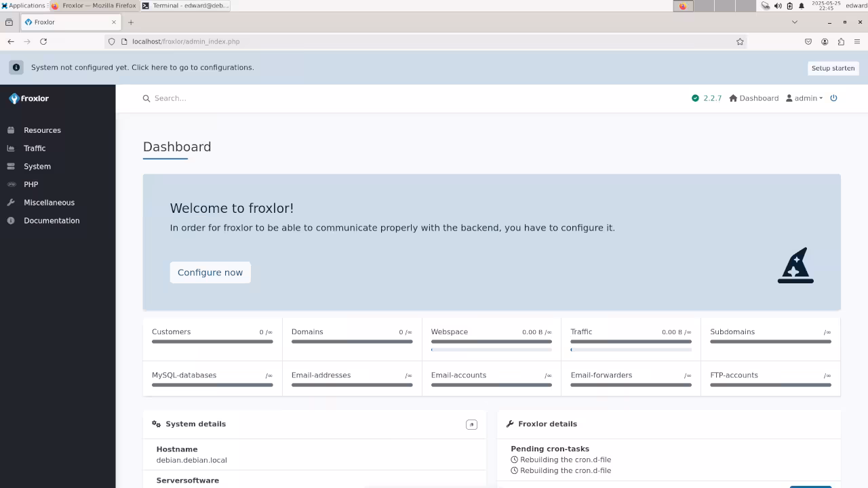Open the 2.2.7 version link
868x488 pixels.
tap(712, 98)
